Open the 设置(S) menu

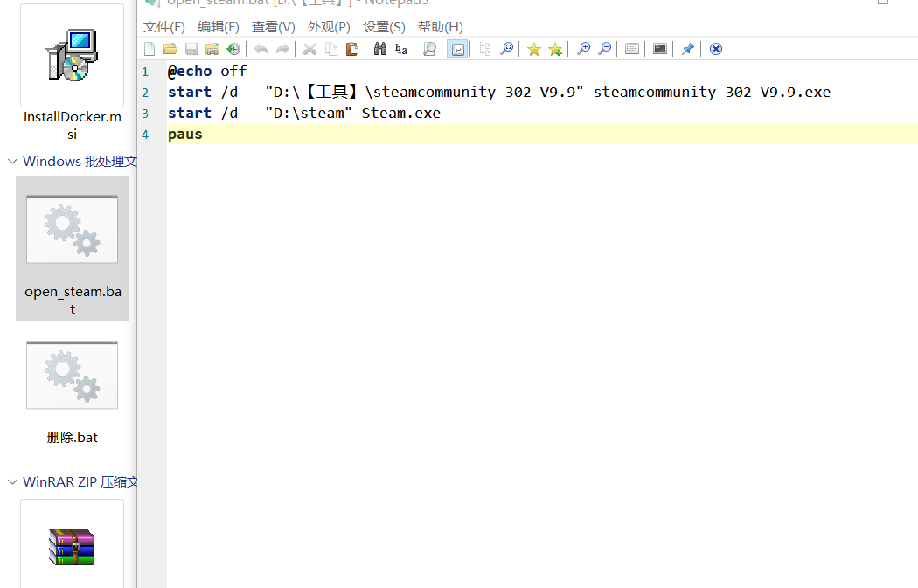coord(384,27)
